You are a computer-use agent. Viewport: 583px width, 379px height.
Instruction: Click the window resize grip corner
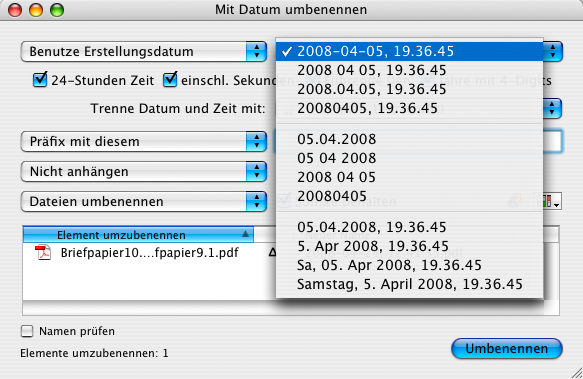[576, 372]
